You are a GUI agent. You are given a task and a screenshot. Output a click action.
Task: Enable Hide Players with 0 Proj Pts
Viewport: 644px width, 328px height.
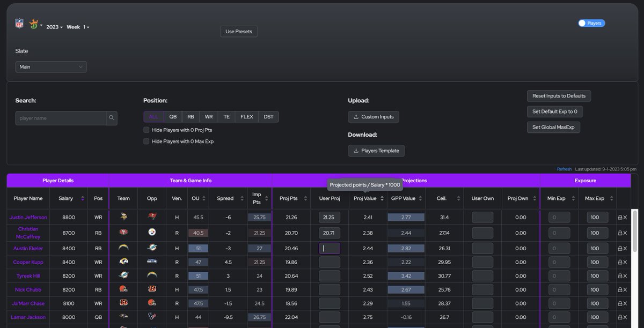point(146,130)
